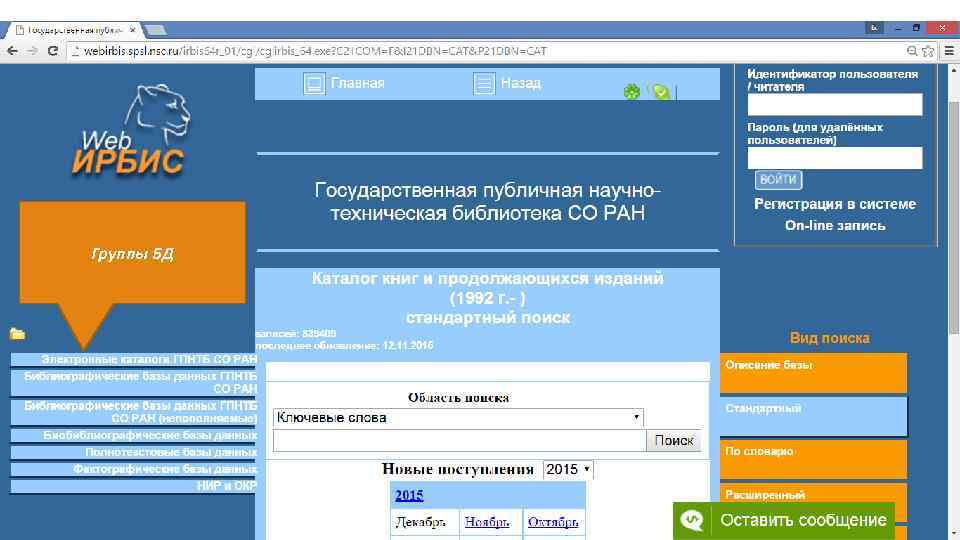
Task: Open the Область поиска dropdown
Action: pyautogui.click(x=458, y=418)
